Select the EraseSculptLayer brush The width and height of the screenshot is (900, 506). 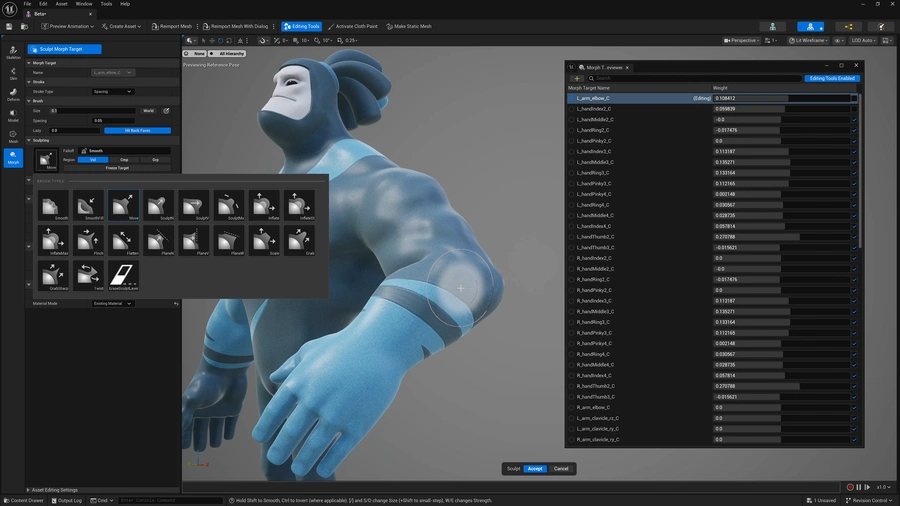(x=124, y=274)
